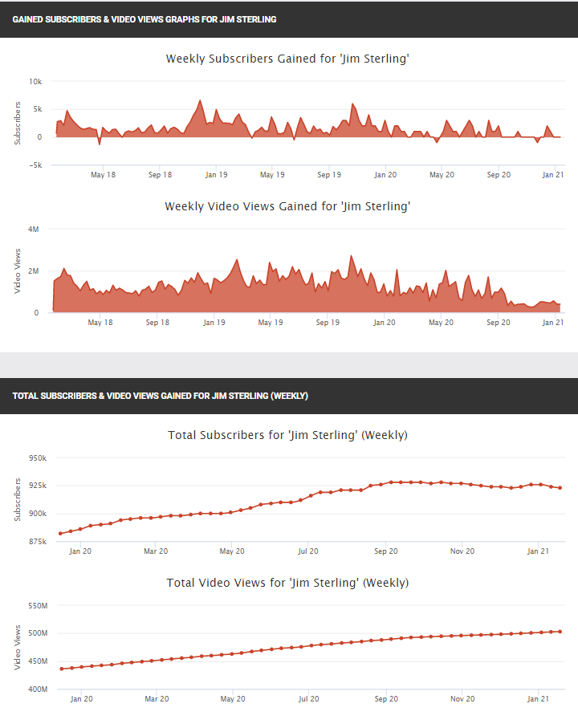Click 'May 20' under Total Video Views chart
Image resolution: width=578 pixels, height=728 pixels.
[233, 699]
